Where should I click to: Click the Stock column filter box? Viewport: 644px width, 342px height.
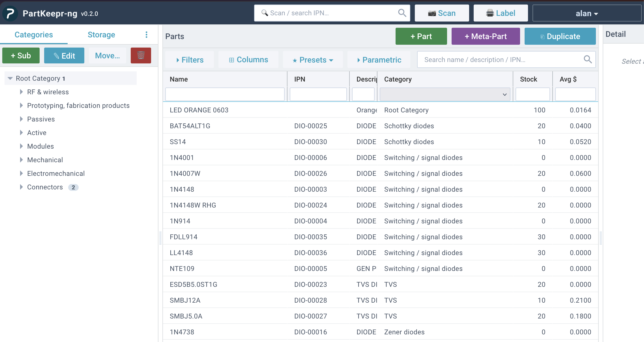click(533, 94)
